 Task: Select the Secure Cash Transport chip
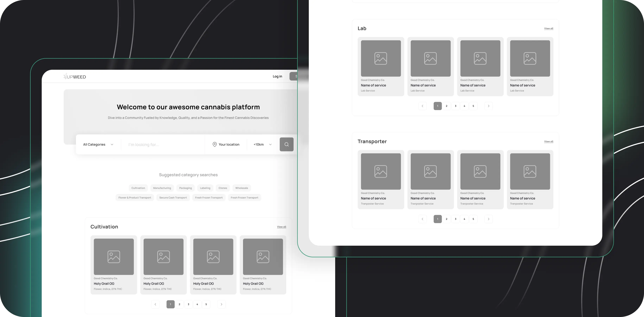tap(173, 198)
